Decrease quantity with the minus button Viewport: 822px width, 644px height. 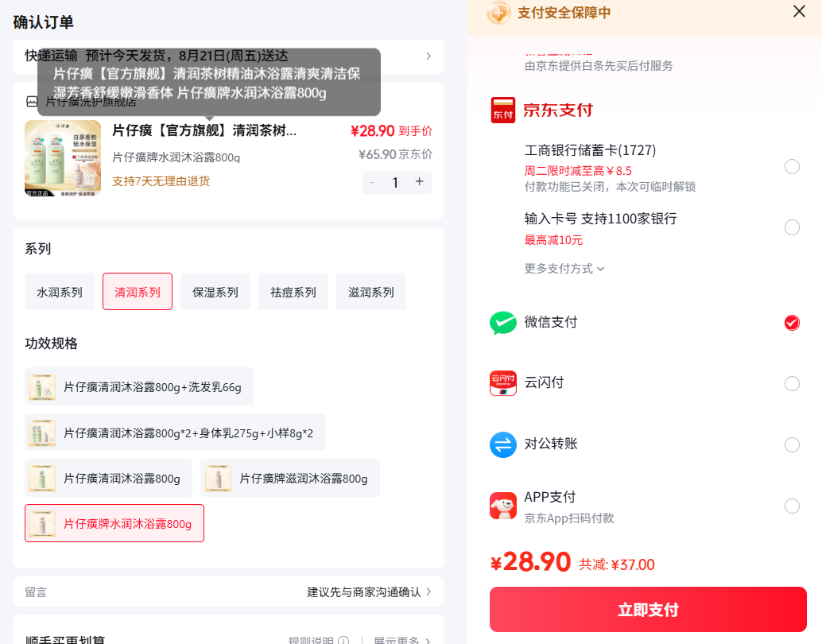click(372, 182)
